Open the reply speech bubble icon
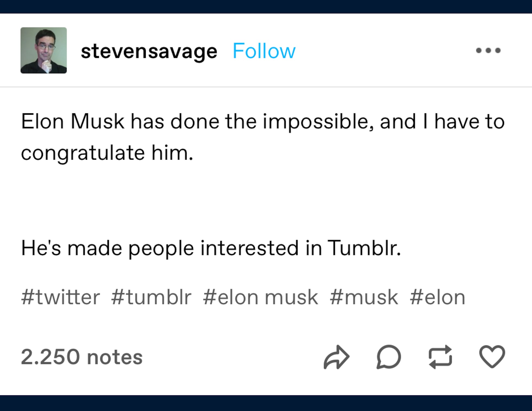Viewport: 532px width, 411px height. point(388,357)
